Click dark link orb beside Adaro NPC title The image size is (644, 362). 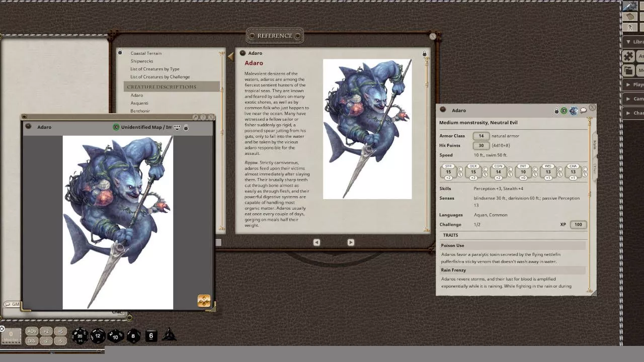[x=443, y=110]
